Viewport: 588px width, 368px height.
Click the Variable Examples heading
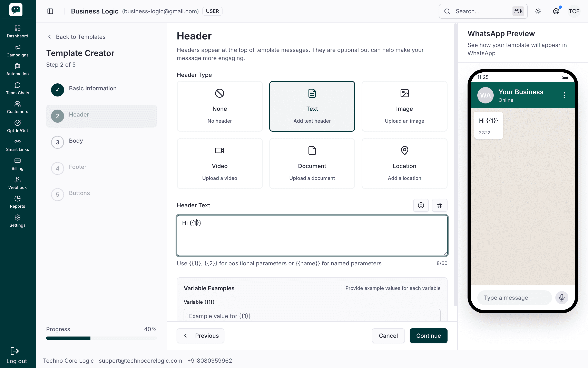pos(209,288)
